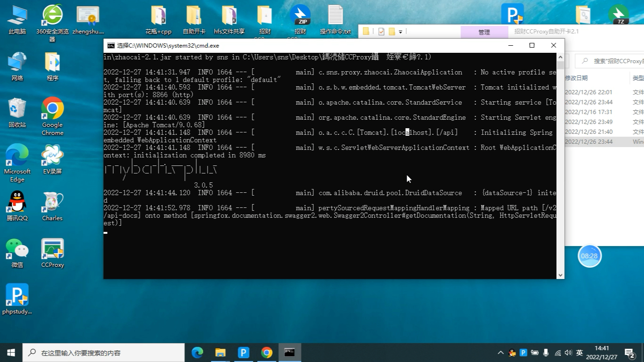Select the 自助开卡 folder icon

[194, 20]
